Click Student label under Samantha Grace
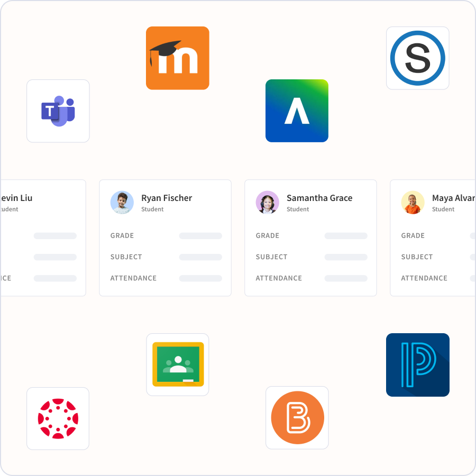This screenshot has height=476, width=476. click(x=298, y=209)
